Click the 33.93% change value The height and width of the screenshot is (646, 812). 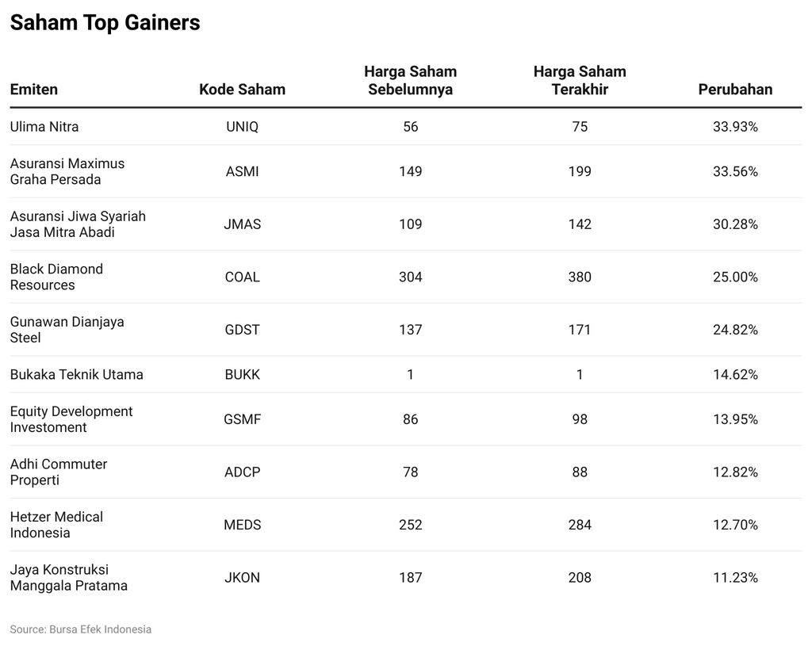coord(735,127)
